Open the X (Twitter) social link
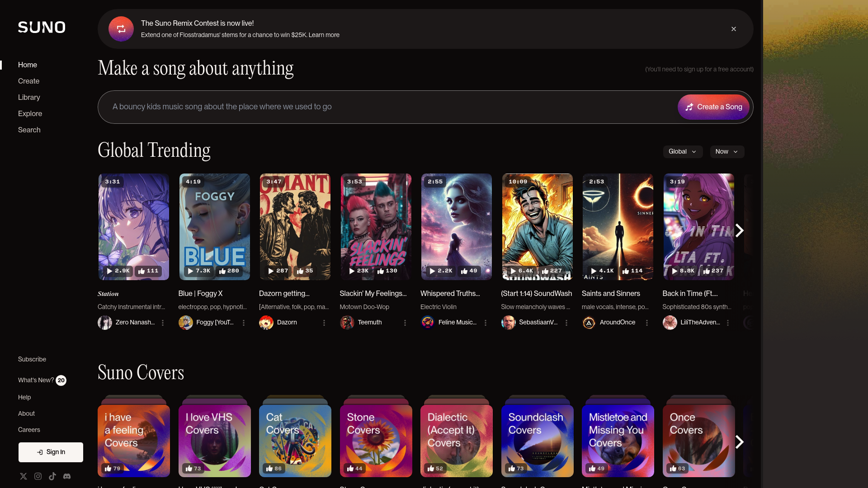 point(24,476)
